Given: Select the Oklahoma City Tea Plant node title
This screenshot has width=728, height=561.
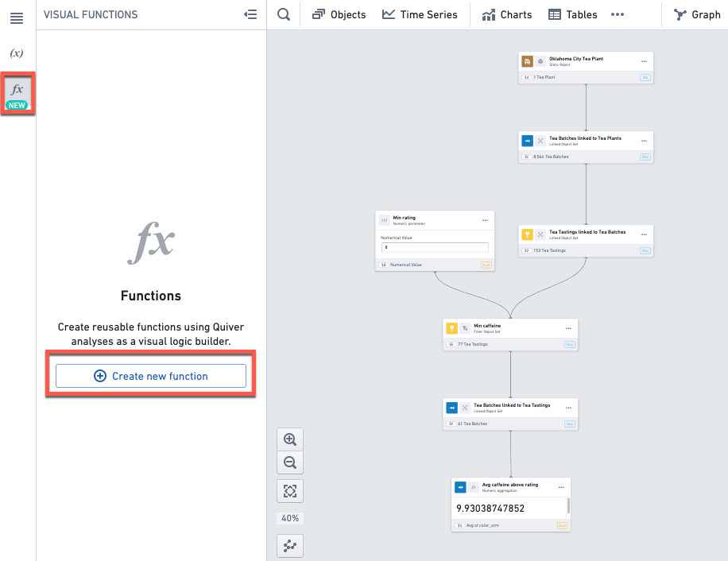Looking at the screenshot, I should (x=576, y=59).
